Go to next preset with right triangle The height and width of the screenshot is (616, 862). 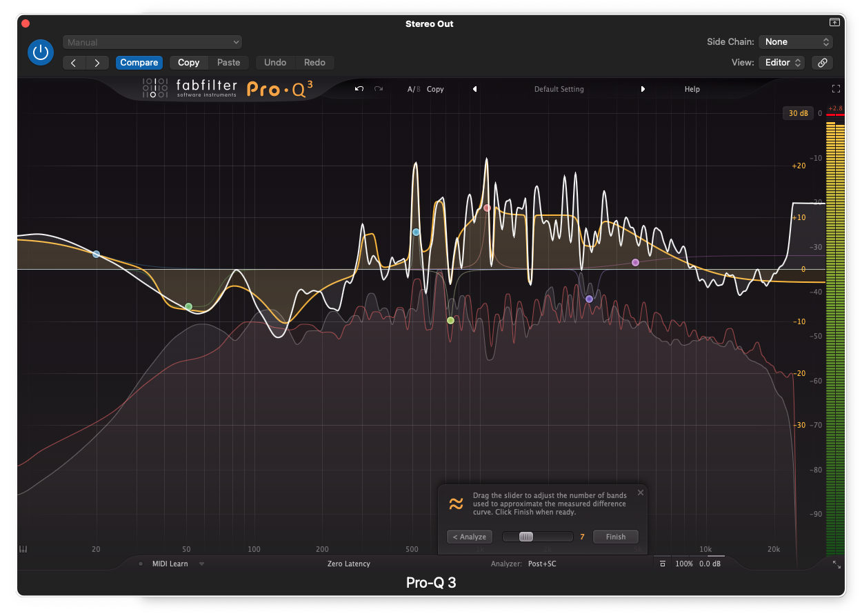click(x=643, y=89)
